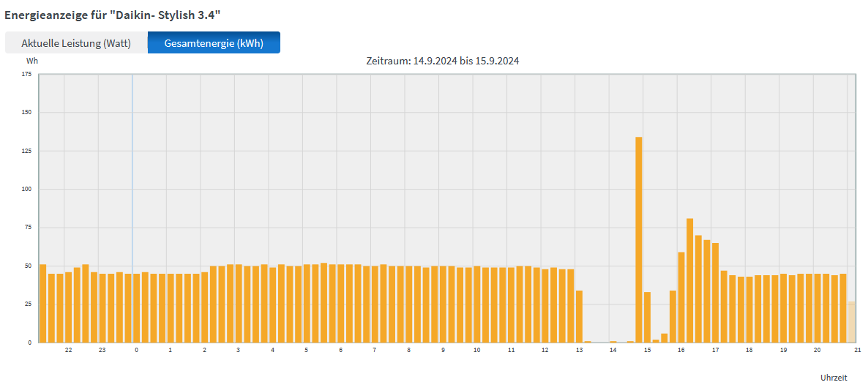Select the last bar before the 13 o'clock gap
This screenshot has width=868, height=385.
tap(579, 316)
